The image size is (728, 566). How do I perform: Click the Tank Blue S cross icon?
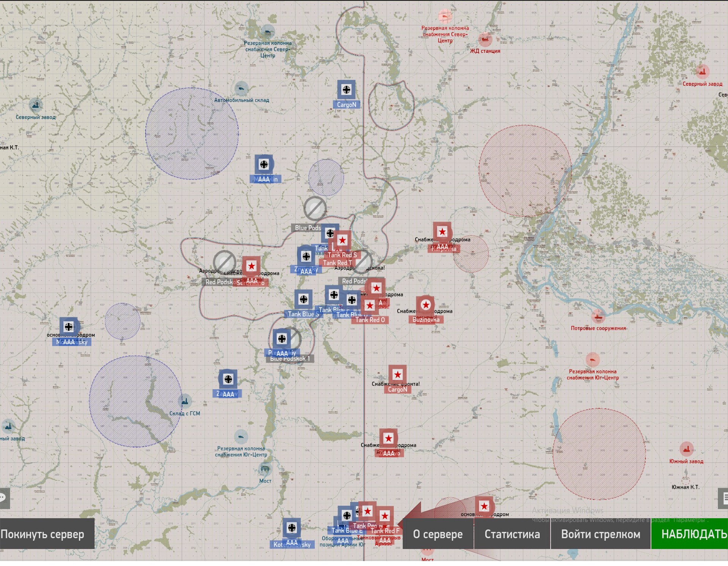pyautogui.click(x=303, y=299)
